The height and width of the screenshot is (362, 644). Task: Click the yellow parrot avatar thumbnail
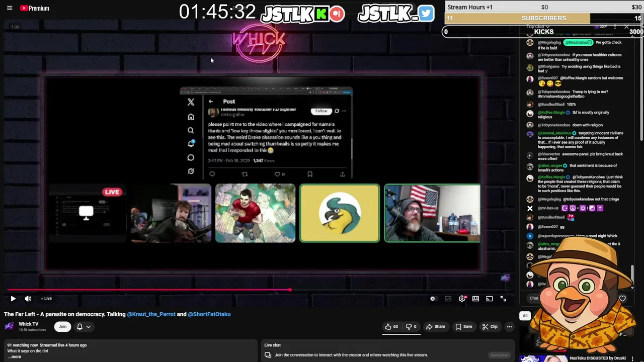340,213
